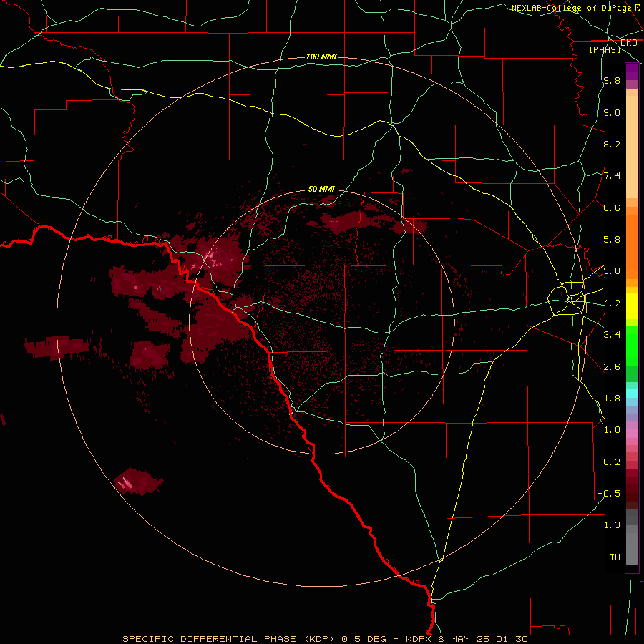Image resolution: width=644 pixels, height=644 pixels.
Task: Click the 0.2 value on the color scale
Action: pyautogui.click(x=612, y=462)
